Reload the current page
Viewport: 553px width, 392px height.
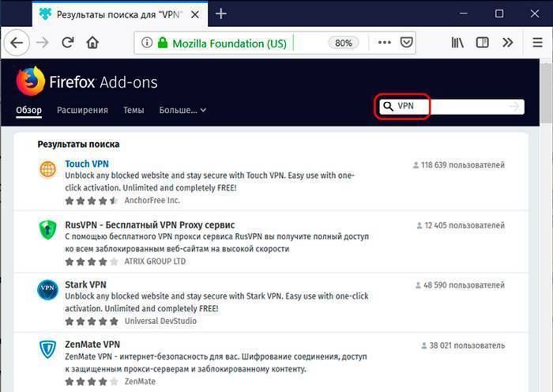tap(68, 43)
